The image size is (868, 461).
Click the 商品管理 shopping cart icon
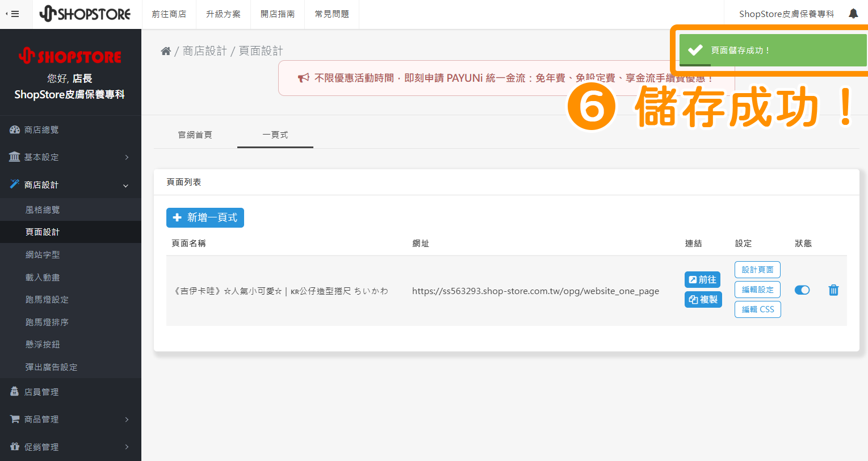tap(15, 419)
